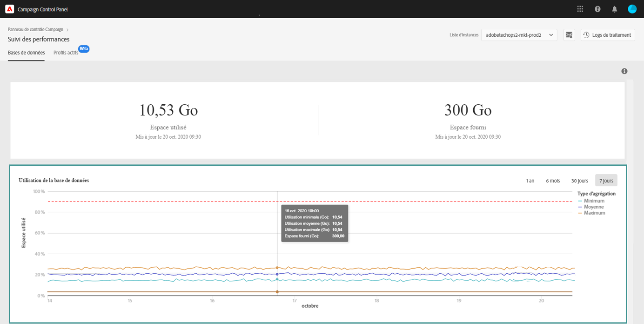Viewport: 644px width, 324px height.
Task: Click the Adobe logo icon
Action: [10, 9]
